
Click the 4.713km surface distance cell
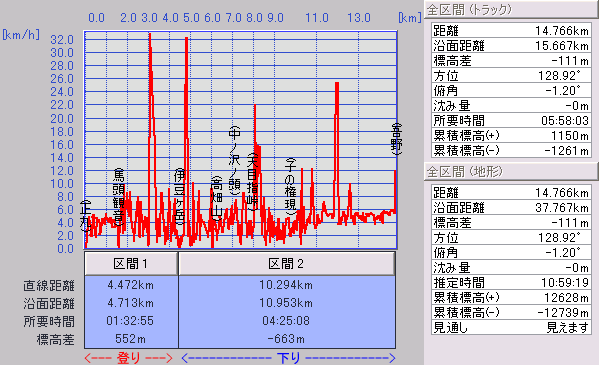coord(131,303)
